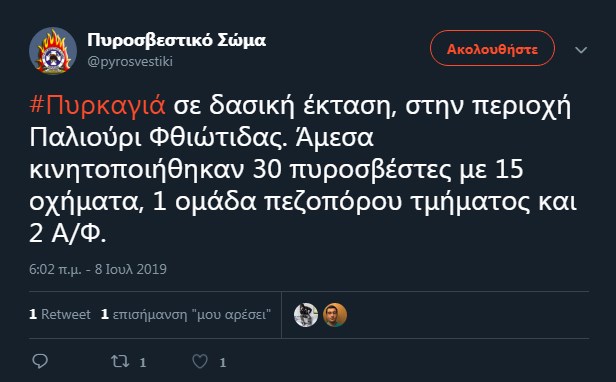This screenshot has height=382, width=616.
Task: Open the #Πυρκαγιά hashtag link
Action: (x=97, y=106)
